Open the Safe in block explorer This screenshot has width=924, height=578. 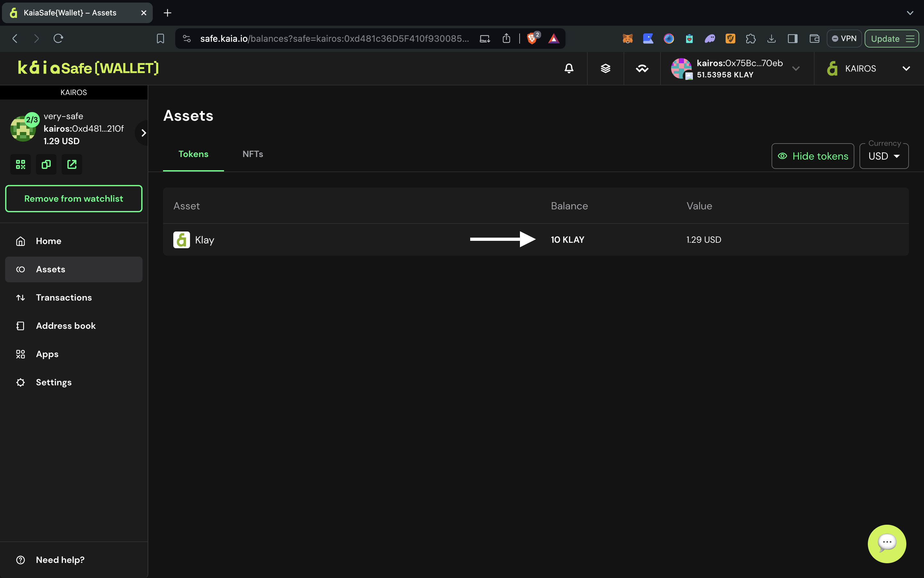(72, 164)
